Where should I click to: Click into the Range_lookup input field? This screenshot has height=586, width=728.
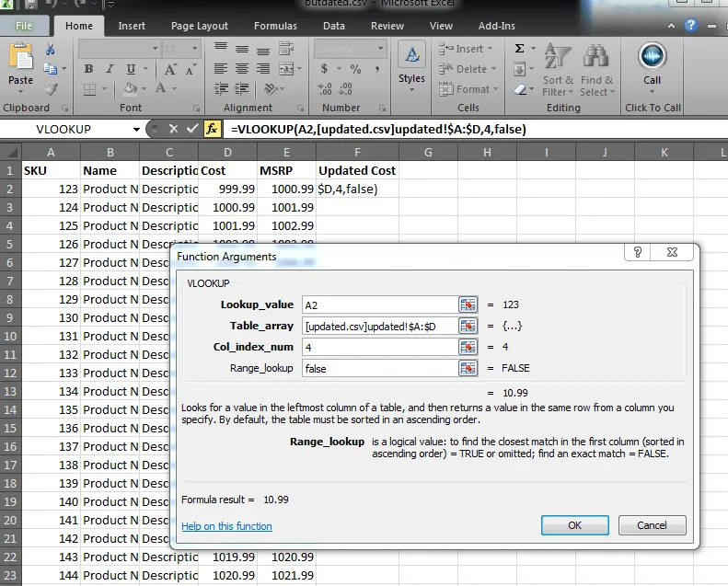coord(377,368)
